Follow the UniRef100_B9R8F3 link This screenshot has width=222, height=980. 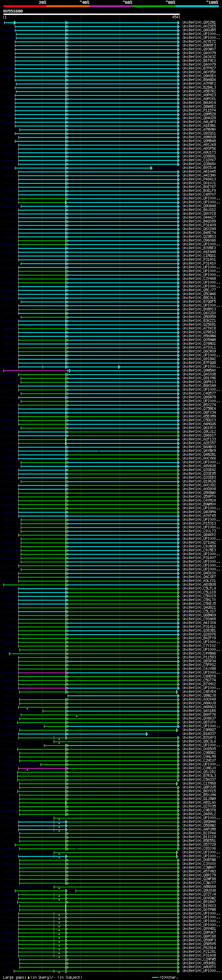point(199,45)
